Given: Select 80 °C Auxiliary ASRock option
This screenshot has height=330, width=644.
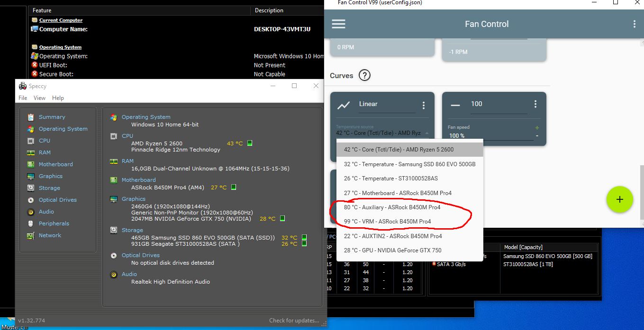Looking at the screenshot, I should click(409, 207).
